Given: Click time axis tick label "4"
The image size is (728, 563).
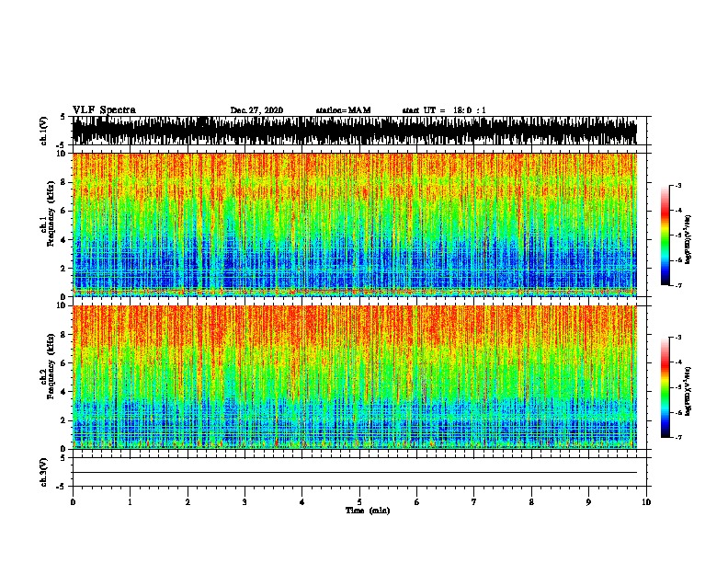Looking at the screenshot, I should pyautogui.click(x=302, y=502).
